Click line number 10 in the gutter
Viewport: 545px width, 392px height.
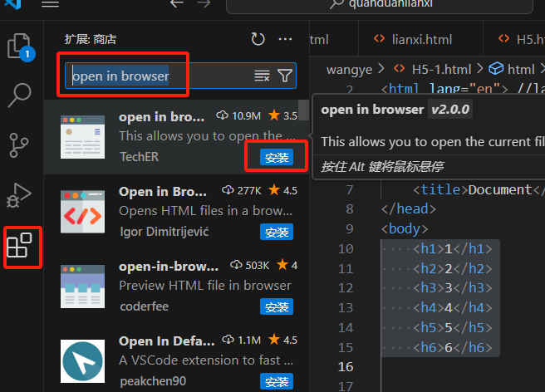coord(346,249)
